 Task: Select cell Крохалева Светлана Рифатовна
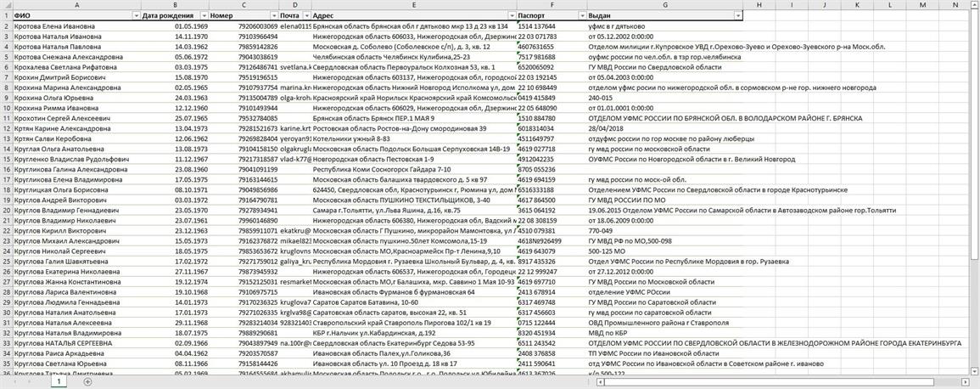tap(76, 67)
